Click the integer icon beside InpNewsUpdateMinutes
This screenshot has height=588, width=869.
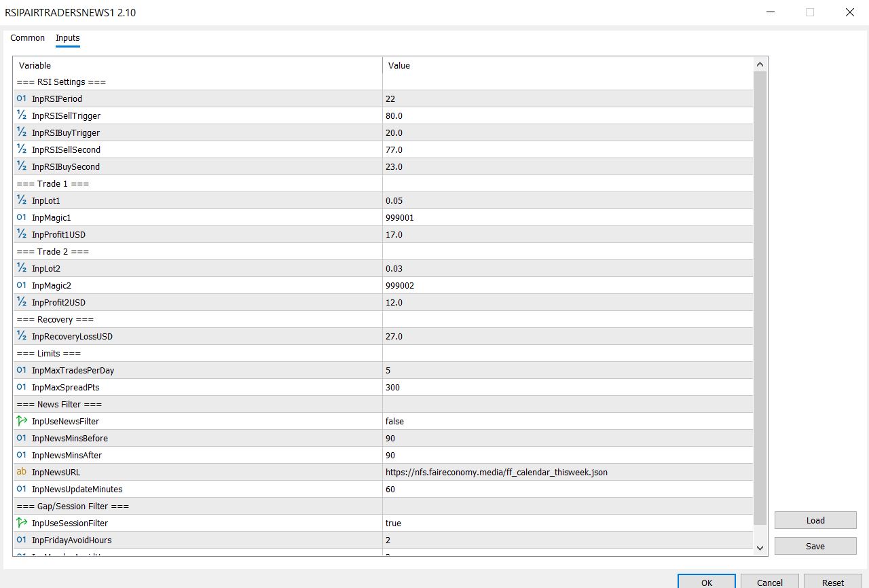(21, 489)
